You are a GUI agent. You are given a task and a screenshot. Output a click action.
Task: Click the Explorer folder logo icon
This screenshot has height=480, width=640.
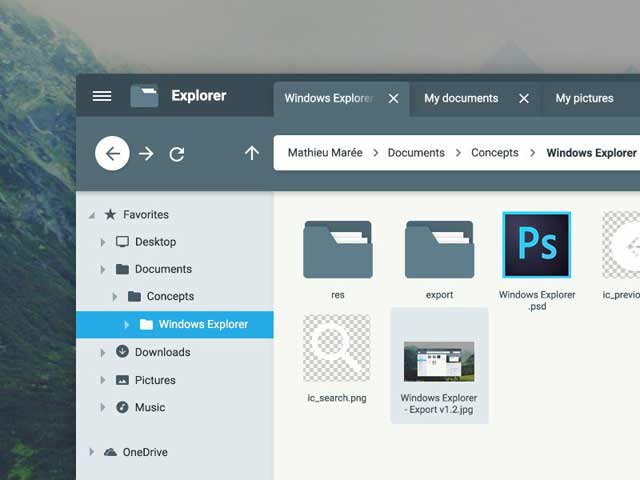(144, 96)
